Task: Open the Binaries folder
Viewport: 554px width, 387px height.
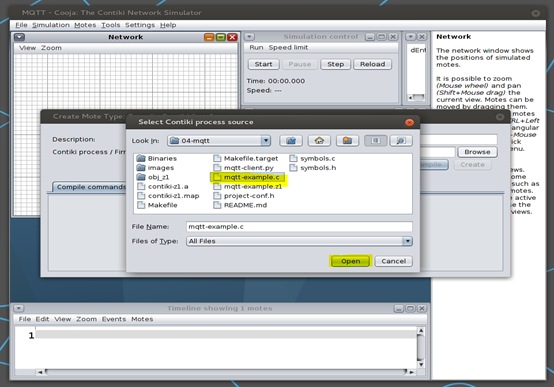Action: (x=157, y=158)
